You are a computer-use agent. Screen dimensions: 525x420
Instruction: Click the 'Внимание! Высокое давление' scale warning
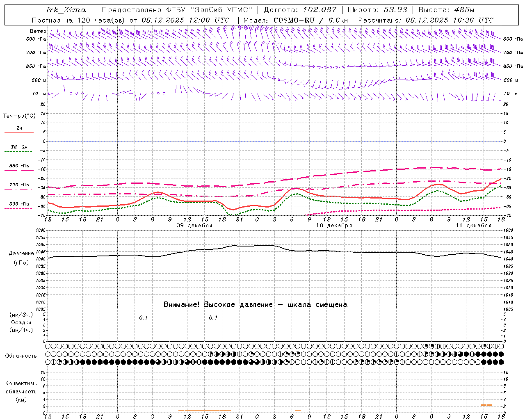255,305
